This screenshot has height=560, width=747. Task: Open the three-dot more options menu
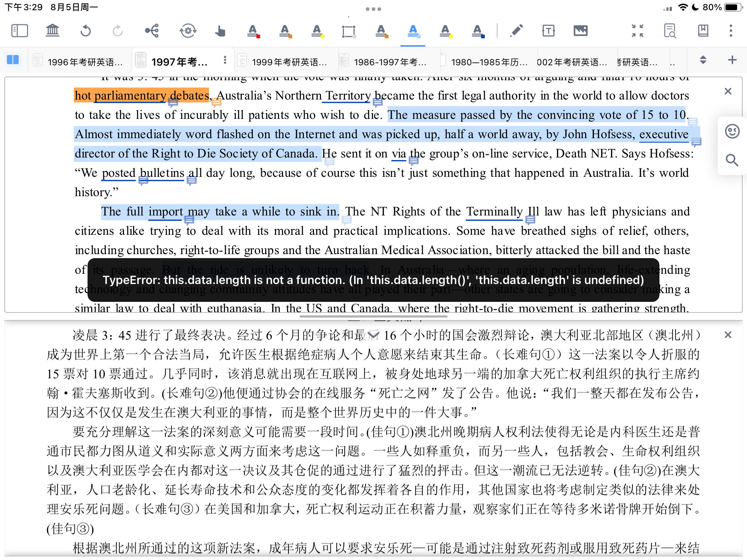coord(731,31)
